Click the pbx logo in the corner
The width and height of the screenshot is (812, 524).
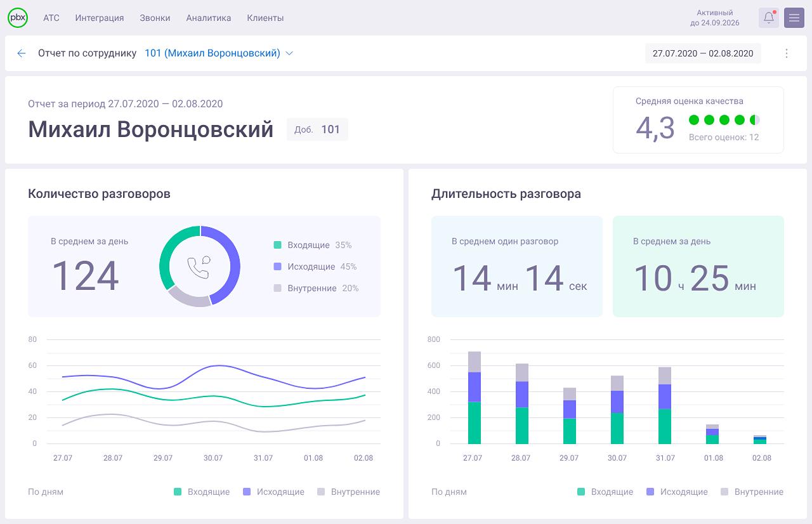click(x=18, y=17)
